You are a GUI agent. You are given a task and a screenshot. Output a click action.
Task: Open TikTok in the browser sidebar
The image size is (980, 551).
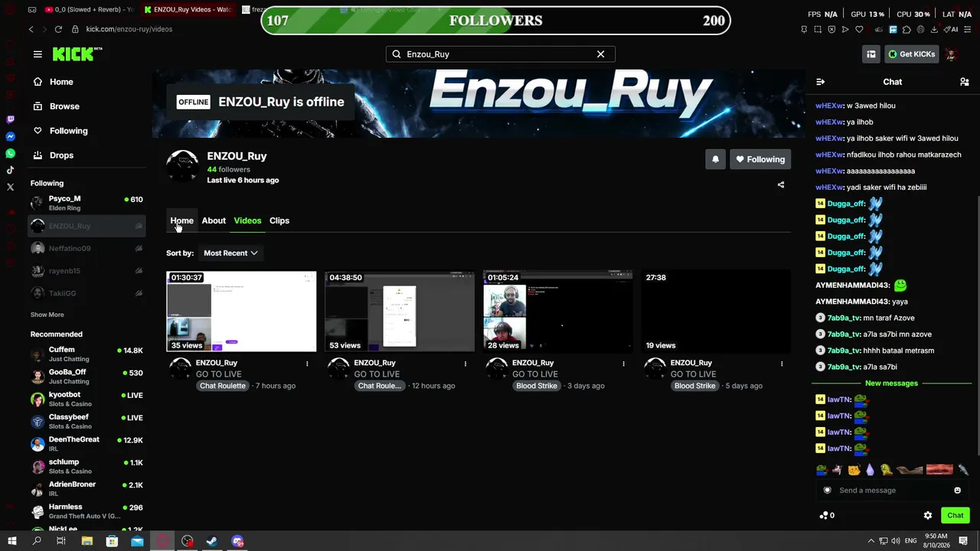[11, 170]
